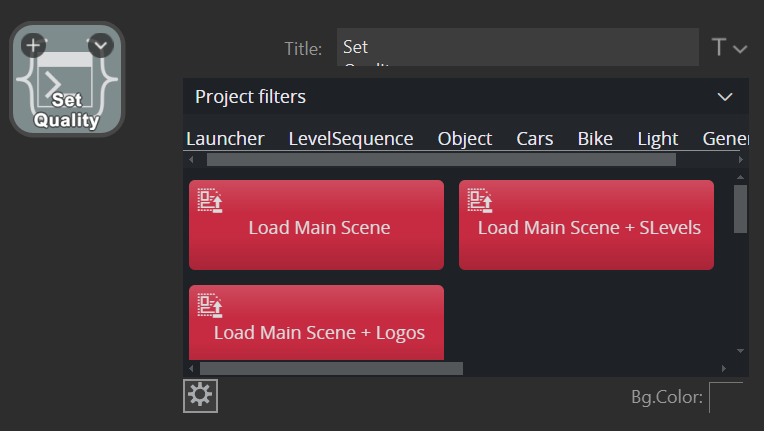
Task: Open the chevron menu on Set Quality node
Action: coord(101,45)
